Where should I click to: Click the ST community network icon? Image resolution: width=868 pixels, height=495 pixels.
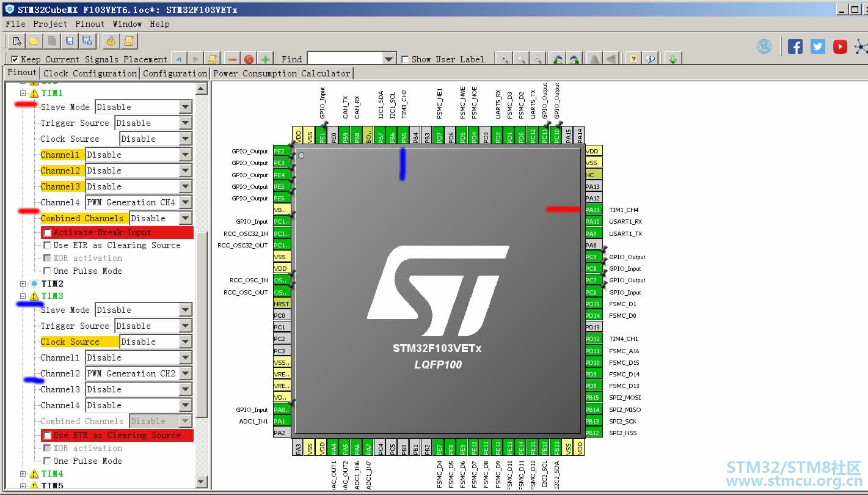pos(861,46)
